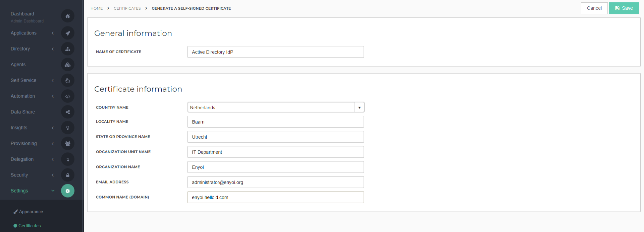Image resolution: width=644 pixels, height=232 pixels.
Task: Open the Data Share menu item
Action: [x=23, y=112]
